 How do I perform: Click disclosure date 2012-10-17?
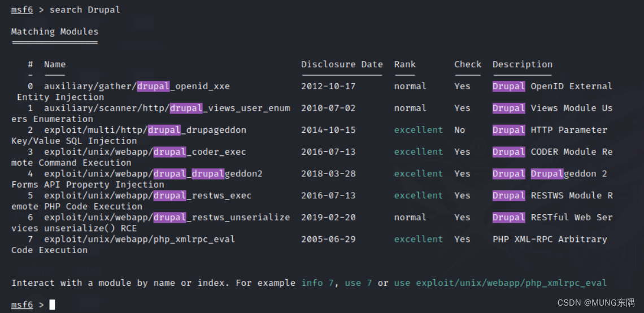[328, 86]
